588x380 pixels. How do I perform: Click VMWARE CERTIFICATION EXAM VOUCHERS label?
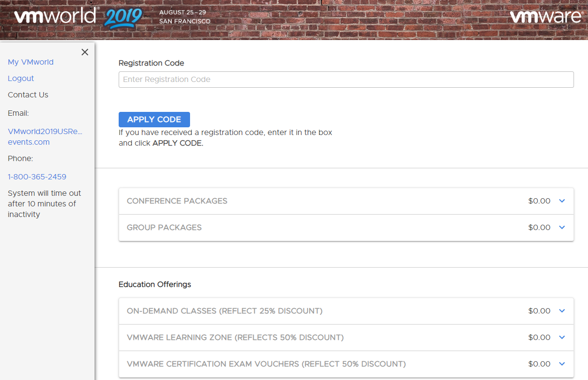pyautogui.click(x=266, y=364)
